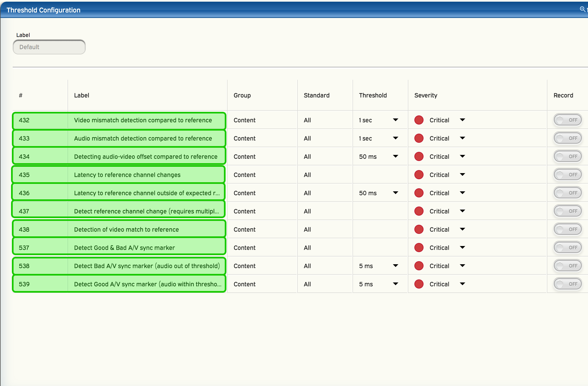Click the Default label input field
The image size is (588, 386).
coord(49,47)
